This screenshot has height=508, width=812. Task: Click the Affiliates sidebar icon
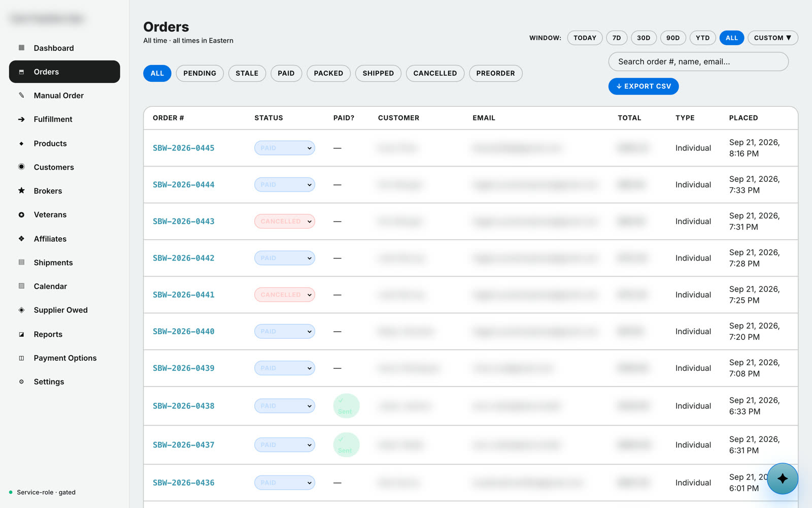(x=21, y=238)
